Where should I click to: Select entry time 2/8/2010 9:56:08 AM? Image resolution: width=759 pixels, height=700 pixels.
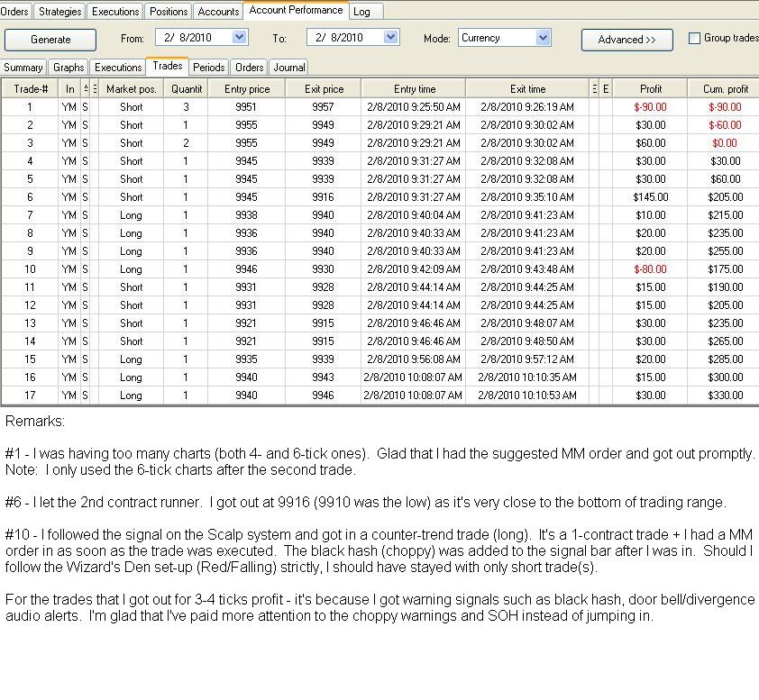[414, 359]
